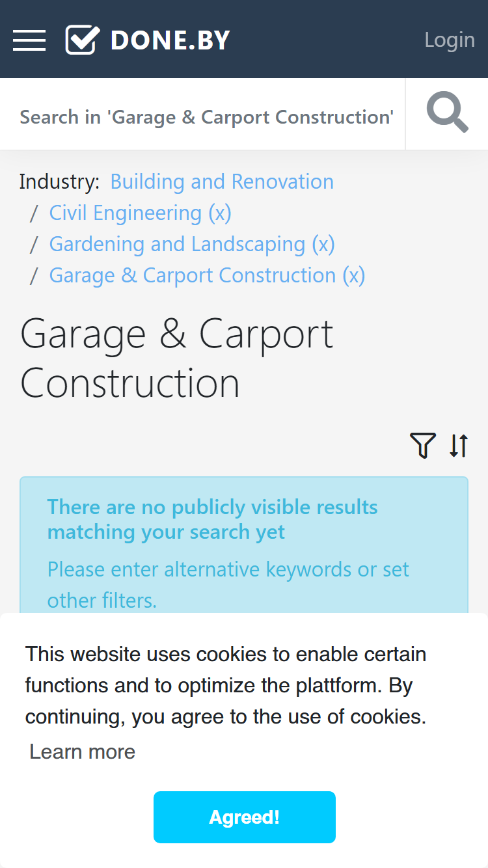The image size is (488, 868).
Task: Select the Garage & Carport Construction breadcrumb link
Action: [193, 275]
